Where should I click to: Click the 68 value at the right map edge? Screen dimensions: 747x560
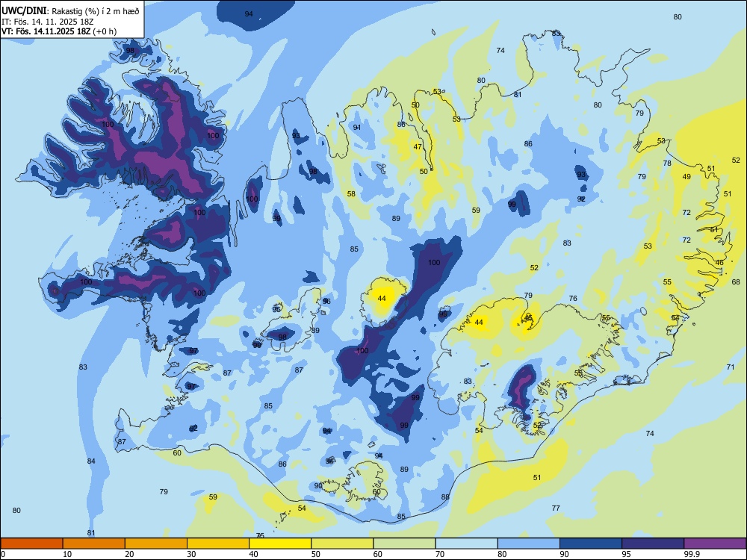[736, 282]
